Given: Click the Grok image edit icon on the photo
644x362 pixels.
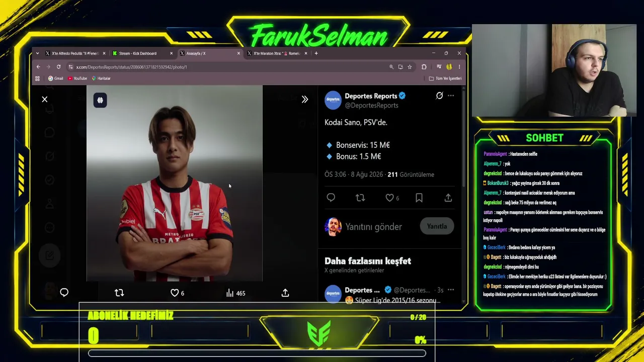Looking at the screenshot, I should [x=100, y=101].
